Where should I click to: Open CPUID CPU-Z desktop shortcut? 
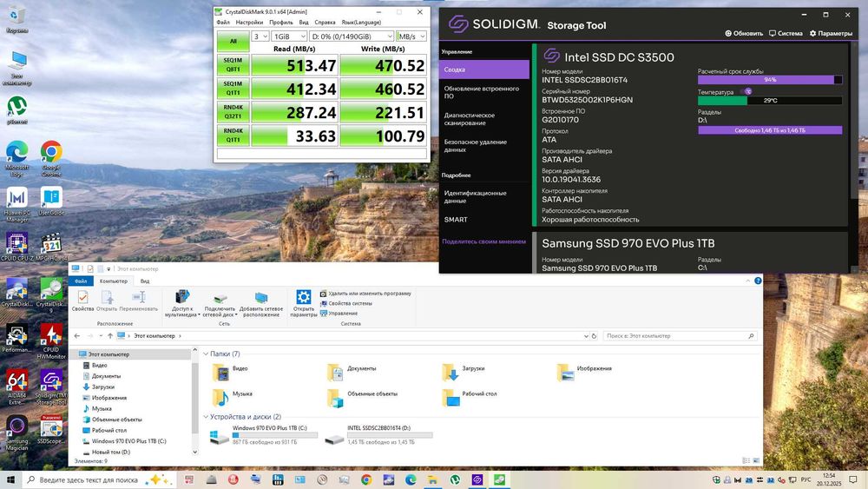pyautogui.click(x=17, y=245)
